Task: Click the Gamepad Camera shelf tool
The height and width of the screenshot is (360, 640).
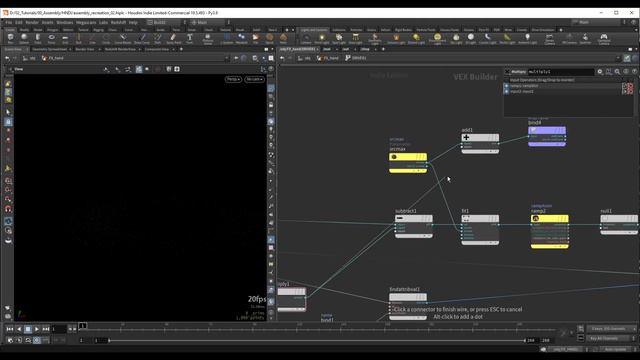Action: (604, 39)
